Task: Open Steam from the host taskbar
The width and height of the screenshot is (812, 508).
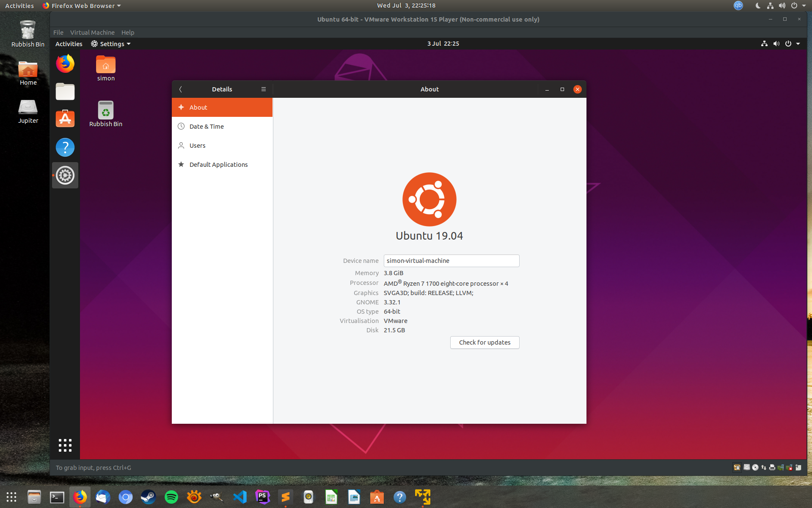Action: coord(149,497)
